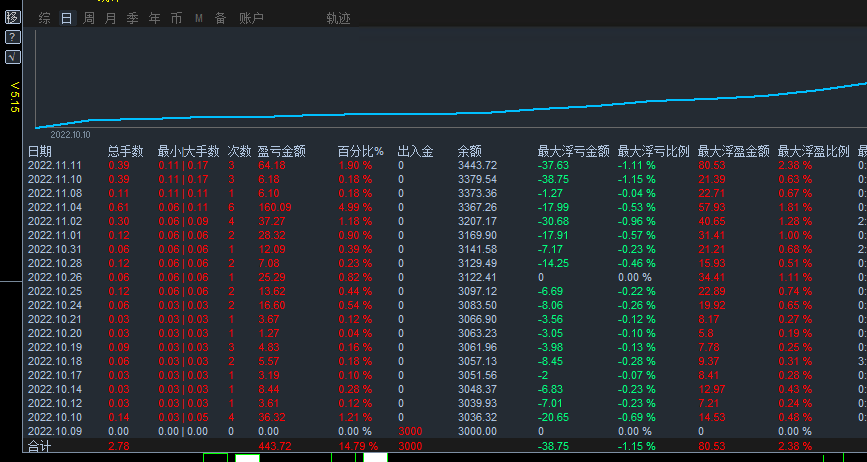The height and width of the screenshot is (462, 867).
Task: Click balance 3051.56 in 2022.10.17 row
Action: click(477, 375)
